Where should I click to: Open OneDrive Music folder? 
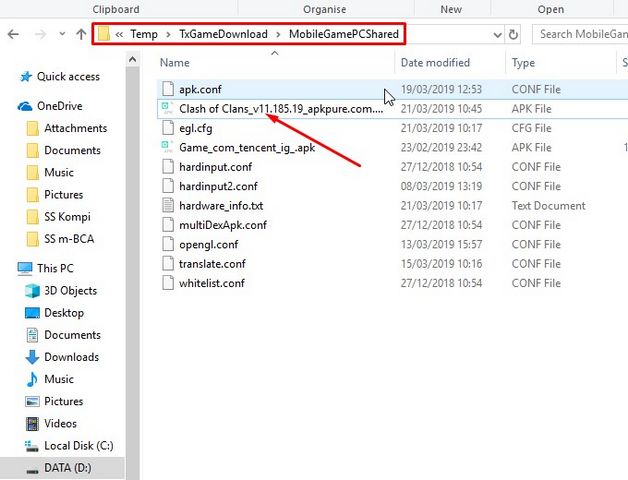pyautogui.click(x=59, y=172)
